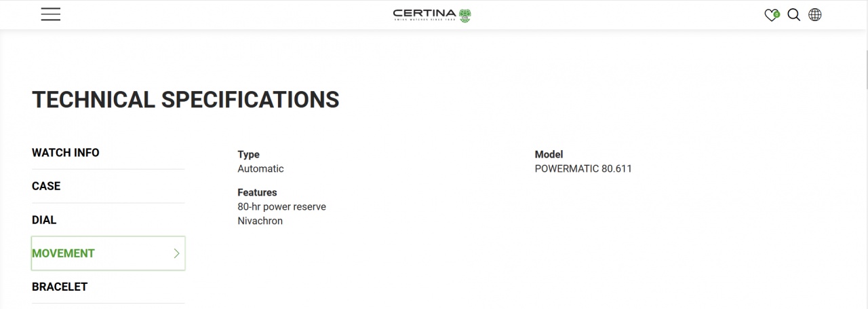Select the highlighted MOVEMENT tab
The image size is (868, 309).
[x=108, y=253]
